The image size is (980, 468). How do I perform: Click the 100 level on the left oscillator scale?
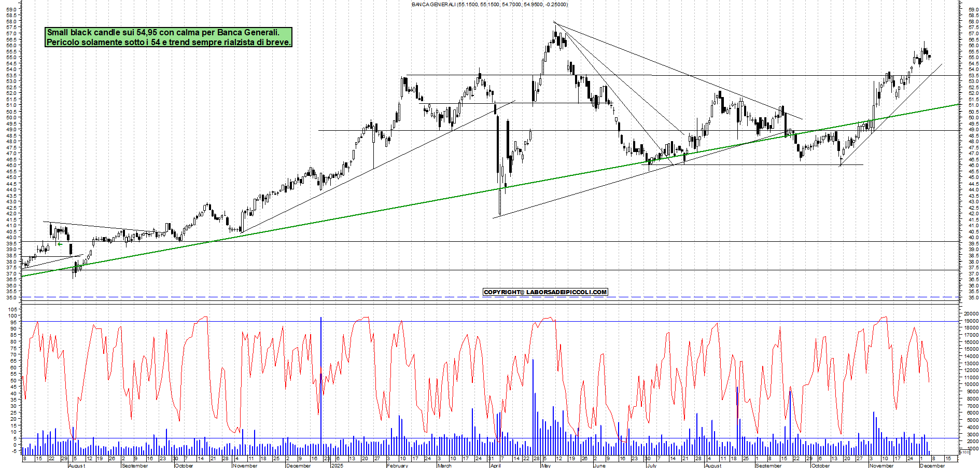coord(12,315)
